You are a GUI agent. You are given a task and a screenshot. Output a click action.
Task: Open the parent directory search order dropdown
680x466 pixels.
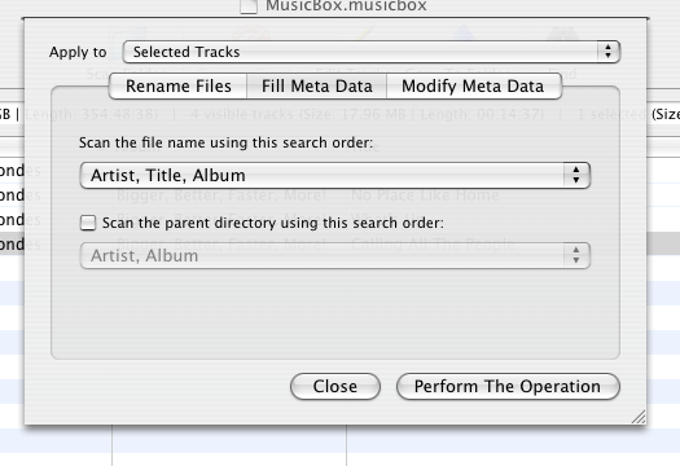tap(334, 256)
